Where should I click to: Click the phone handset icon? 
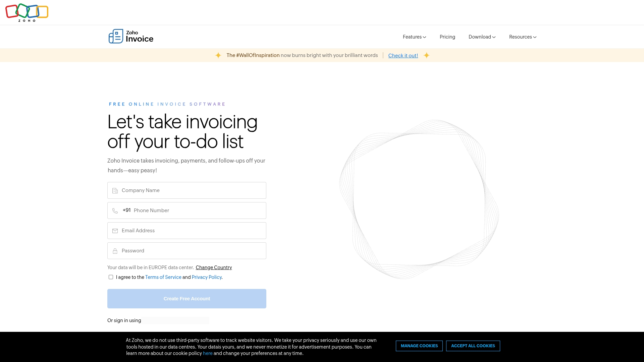[115, 211]
